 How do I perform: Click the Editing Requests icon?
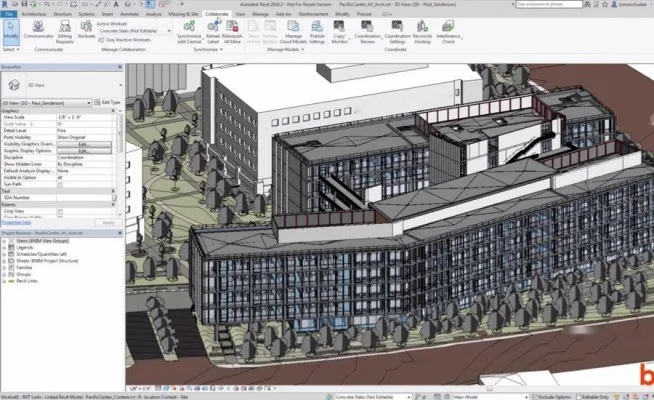[x=65, y=27]
